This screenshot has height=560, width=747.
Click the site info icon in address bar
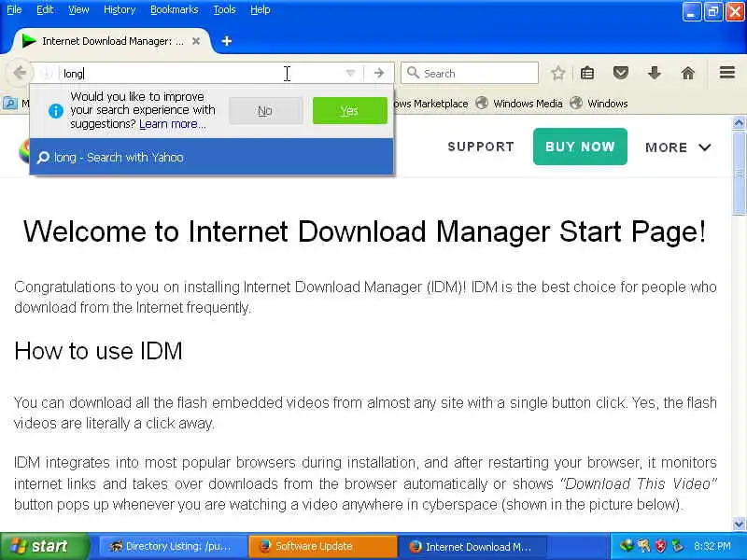pos(47,74)
